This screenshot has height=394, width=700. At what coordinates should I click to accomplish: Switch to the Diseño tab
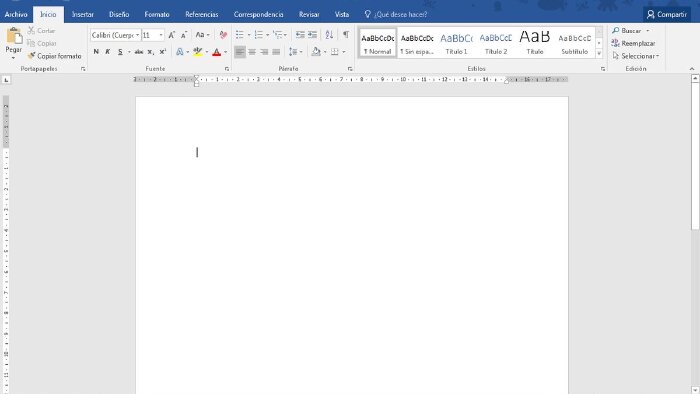pyautogui.click(x=119, y=14)
